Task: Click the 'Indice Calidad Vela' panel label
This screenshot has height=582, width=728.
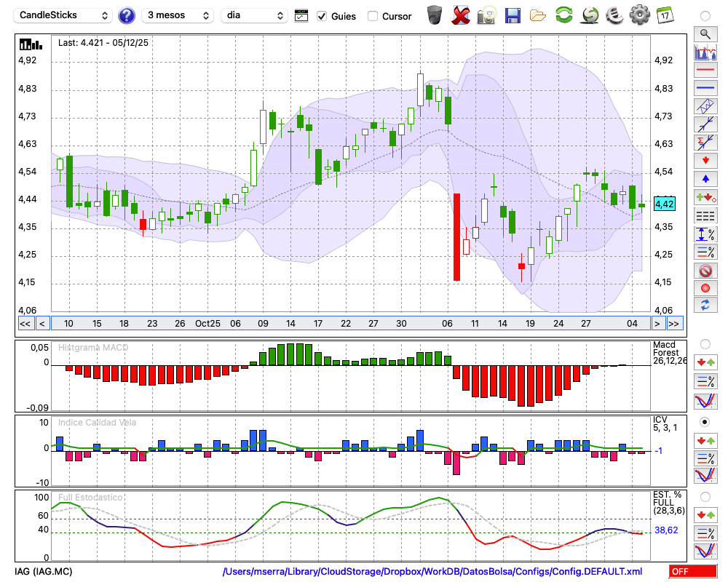Action: (97, 423)
